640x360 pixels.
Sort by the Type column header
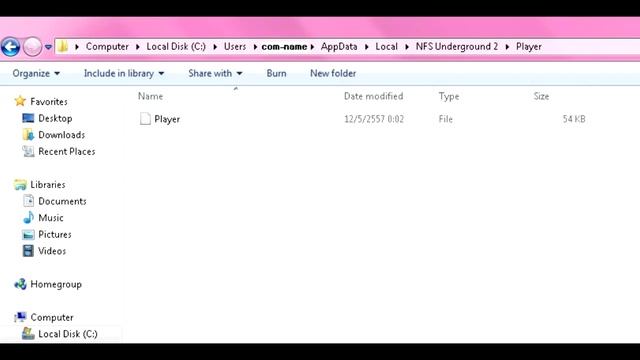pos(449,96)
